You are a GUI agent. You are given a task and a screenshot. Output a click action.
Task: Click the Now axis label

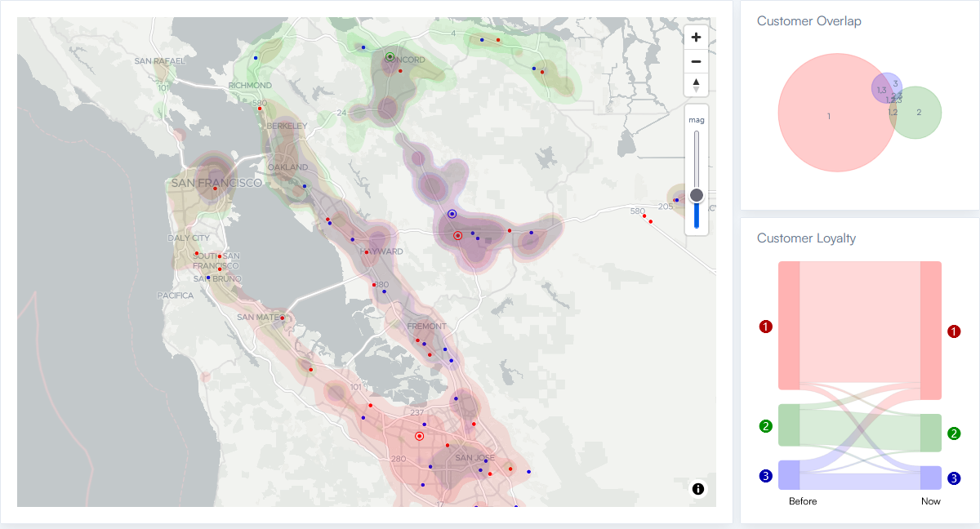[x=931, y=501]
